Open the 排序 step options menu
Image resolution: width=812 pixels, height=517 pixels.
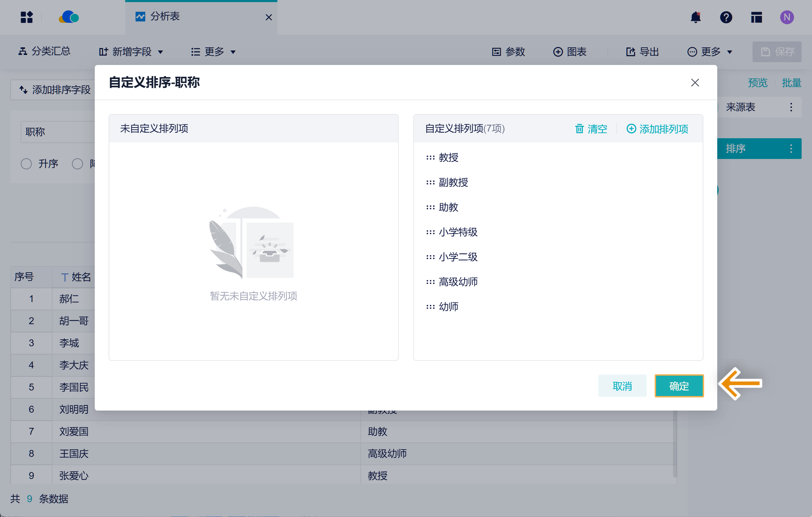point(791,149)
